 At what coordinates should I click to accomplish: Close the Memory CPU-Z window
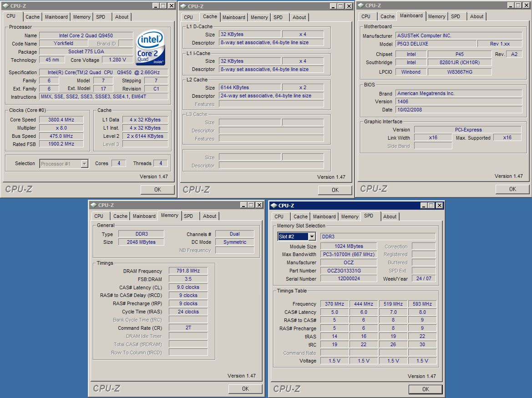pyautogui.click(x=259, y=205)
